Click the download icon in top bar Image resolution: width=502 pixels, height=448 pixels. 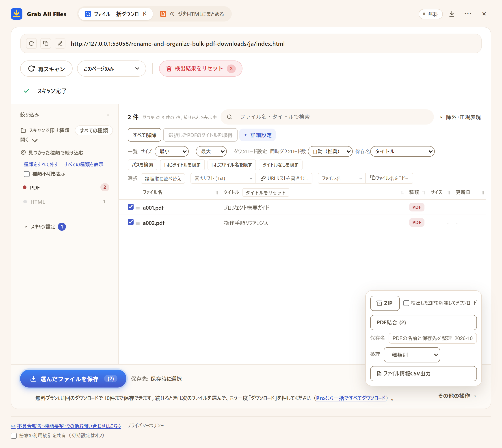(x=452, y=14)
